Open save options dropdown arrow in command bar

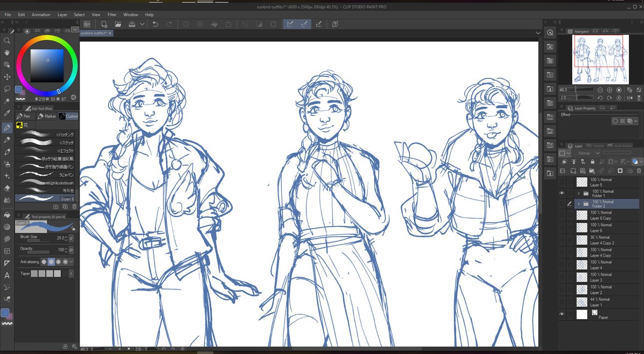[x=142, y=24]
